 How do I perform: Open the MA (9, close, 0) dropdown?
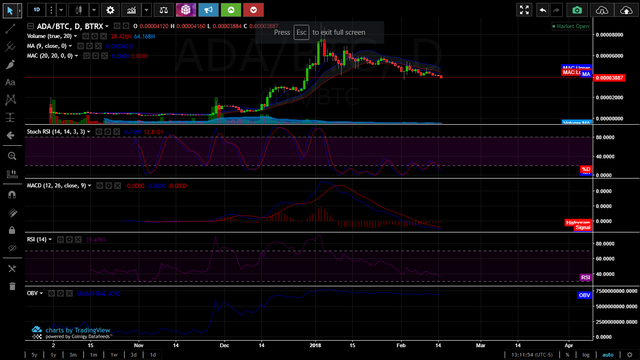tap(70, 46)
